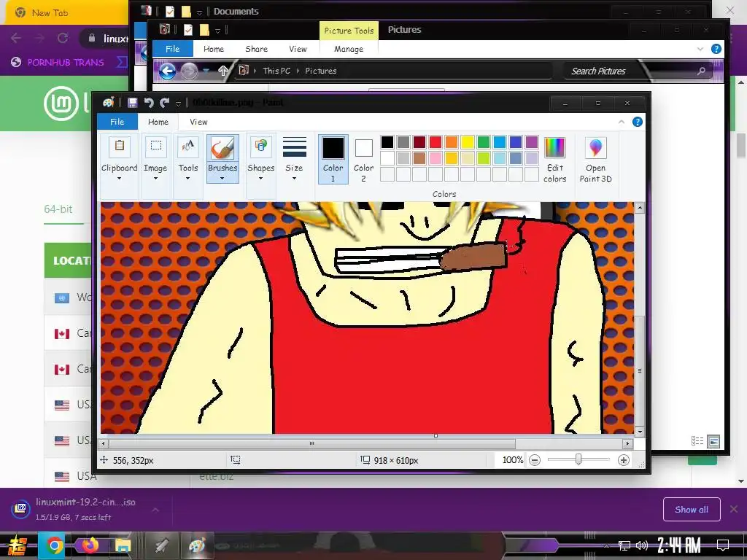Open Edit colors dialog
Image resolution: width=747 pixels, height=560 pixels.
point(554,159)
